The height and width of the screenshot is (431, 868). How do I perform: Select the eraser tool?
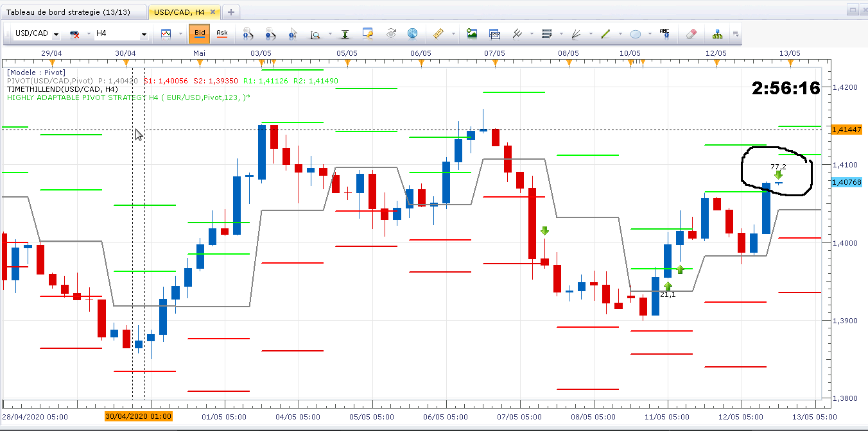(x=691, y=34)
